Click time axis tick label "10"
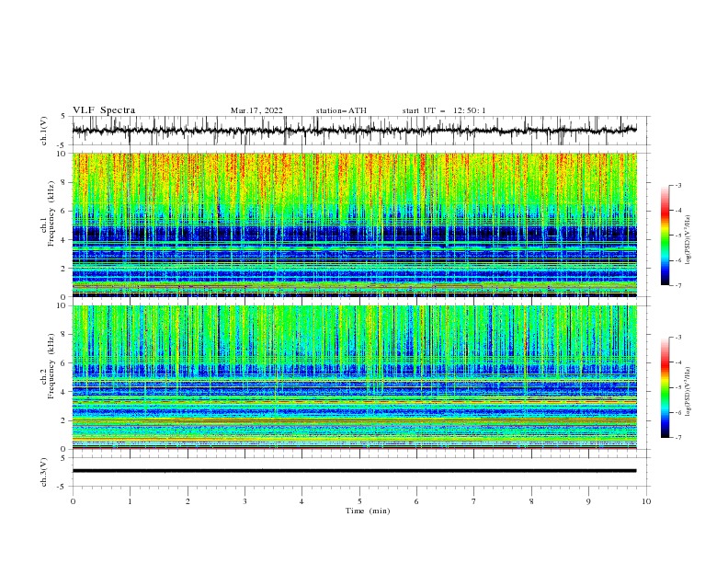The height and width of the screenshot is (563, 728). pyautogui.click(x=646, y=501)
